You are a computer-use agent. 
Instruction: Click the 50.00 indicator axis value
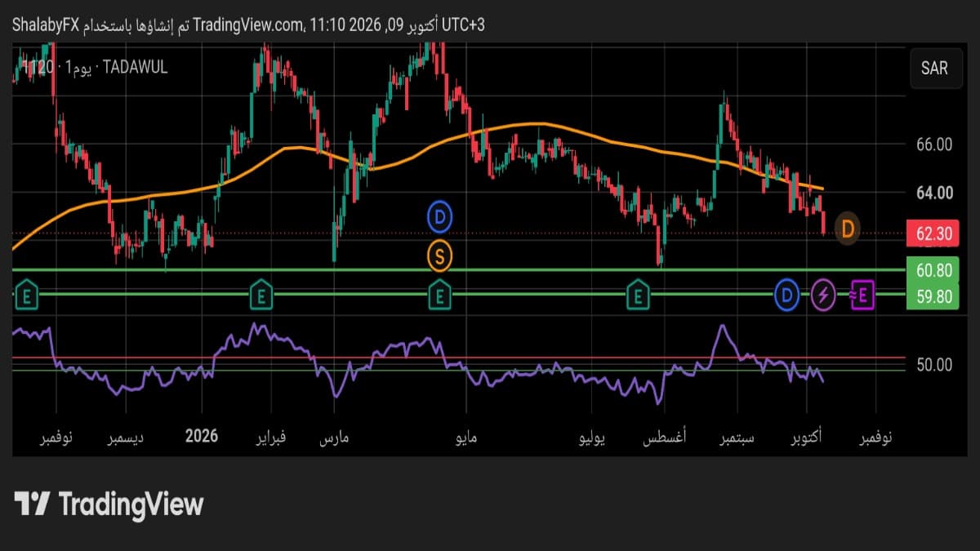934,364
